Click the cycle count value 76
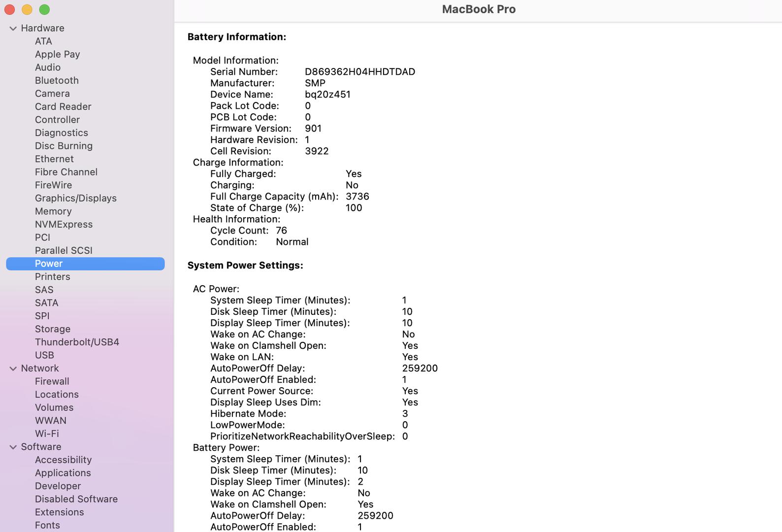The height and width of the screenshot is (532, 782). coord(281,231)
